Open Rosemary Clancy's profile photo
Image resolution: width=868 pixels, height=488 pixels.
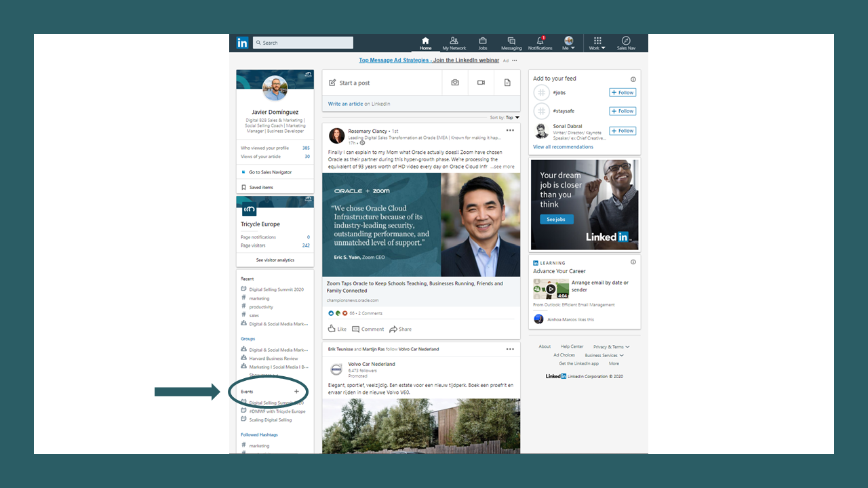coord(336,136)
